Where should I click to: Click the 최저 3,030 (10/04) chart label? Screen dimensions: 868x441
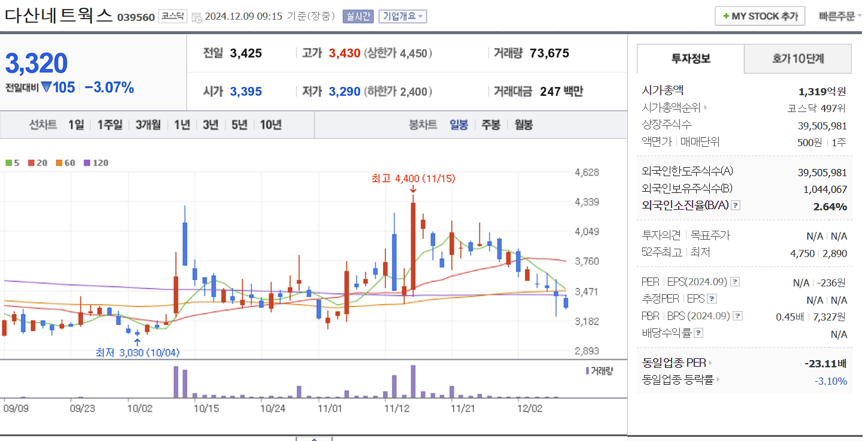tap(137, 352)
